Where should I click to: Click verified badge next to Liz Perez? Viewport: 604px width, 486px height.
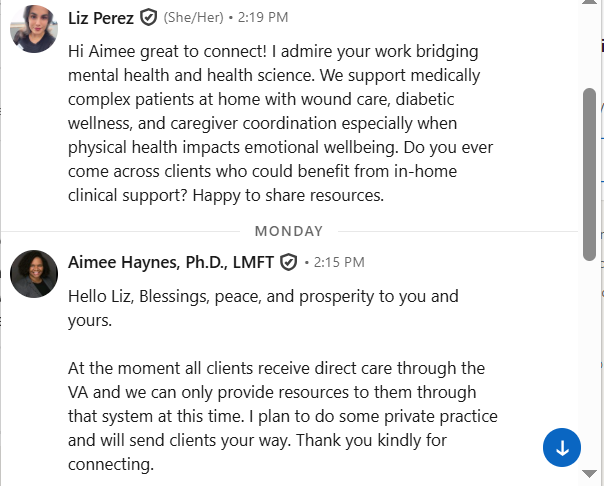[148, 18]
